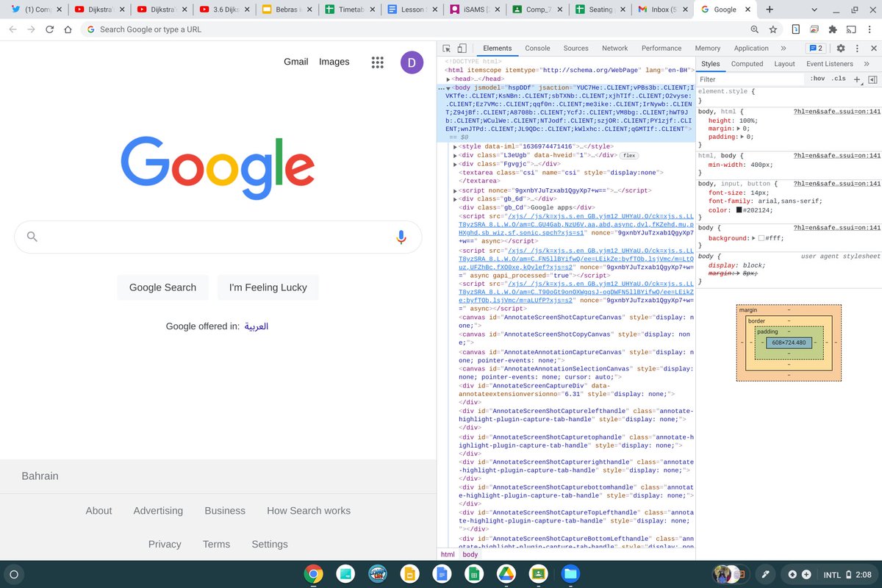
Task: Click the I'm Feeling Lucky button
Action: click(x=268, y=287)
